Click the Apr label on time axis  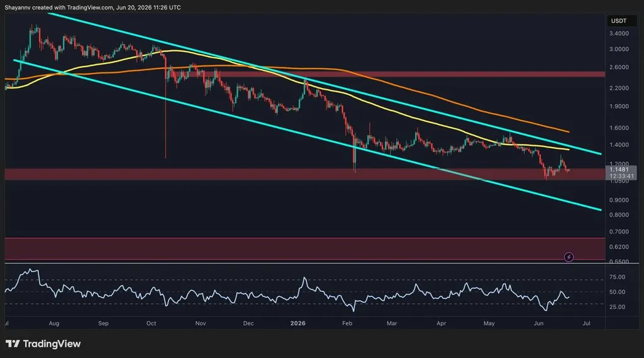[x=441, y=323]
